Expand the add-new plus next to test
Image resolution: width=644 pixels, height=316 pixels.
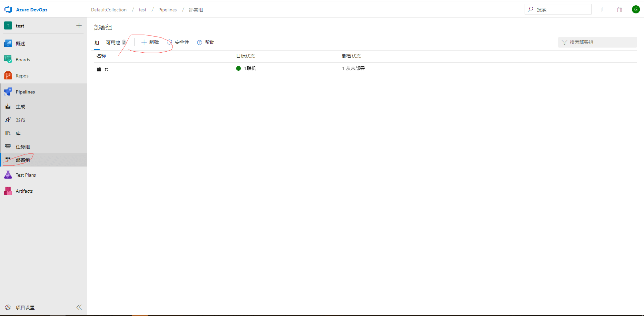[79, 25]
